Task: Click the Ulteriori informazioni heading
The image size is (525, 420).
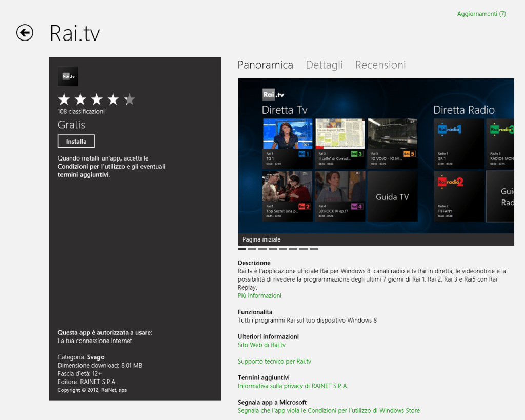Action: click(268, 336)
